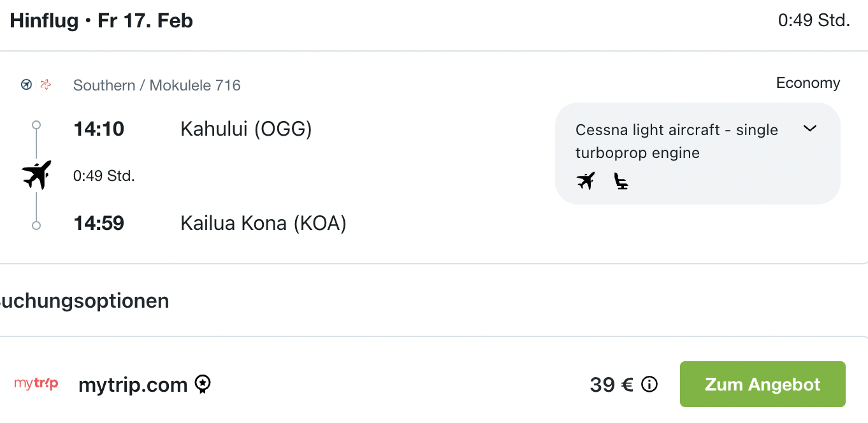Click the Economy cabin class label

click(x=807, y=83)
